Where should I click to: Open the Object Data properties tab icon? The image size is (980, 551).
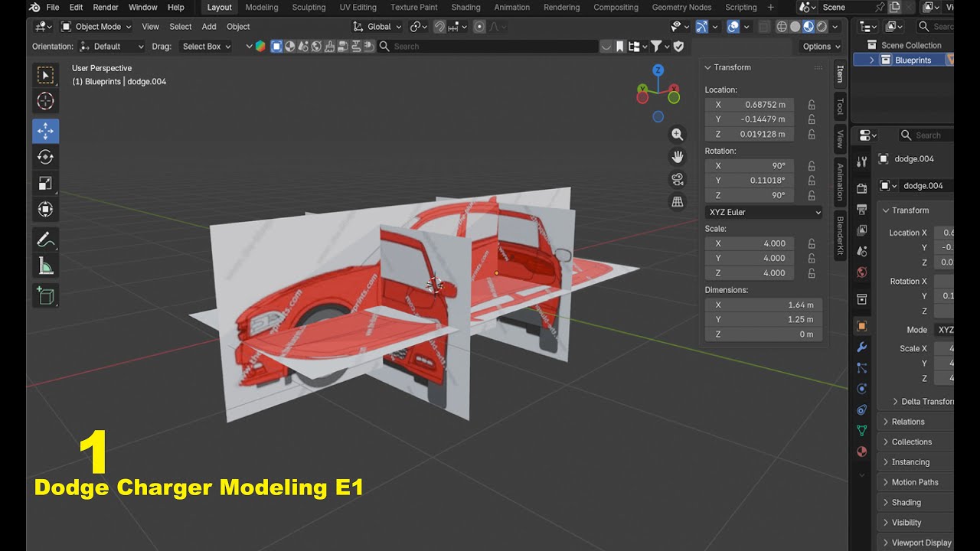click(862, 431)
